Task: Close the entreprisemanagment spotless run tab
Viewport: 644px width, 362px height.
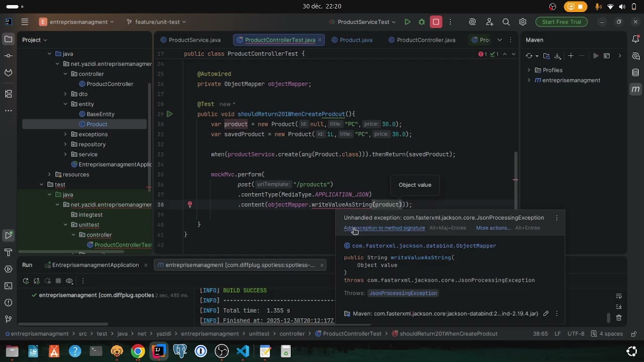Action: pyautogui.click(x=321, y=265)
